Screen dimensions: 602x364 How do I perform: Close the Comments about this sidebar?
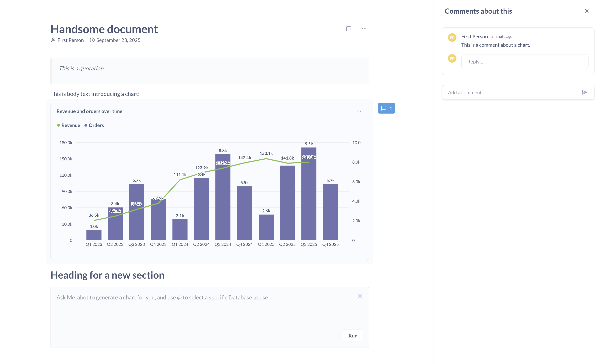587,11
